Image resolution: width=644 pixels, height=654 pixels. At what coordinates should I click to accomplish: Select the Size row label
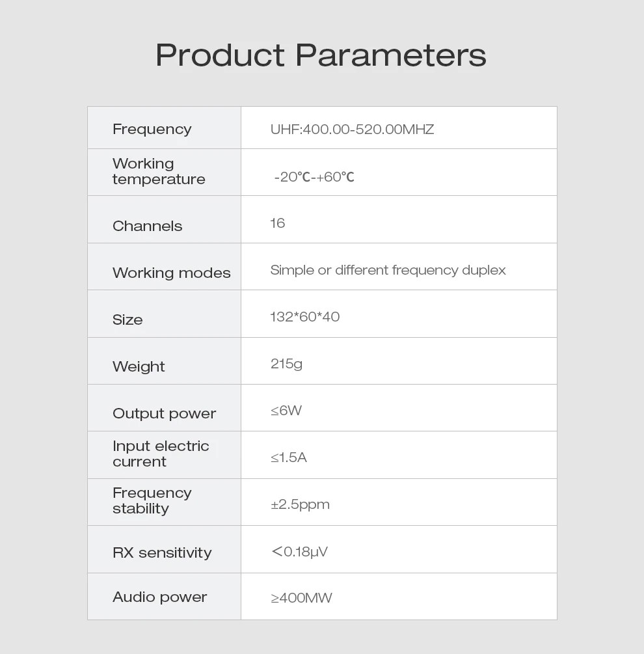pos(127,320)
